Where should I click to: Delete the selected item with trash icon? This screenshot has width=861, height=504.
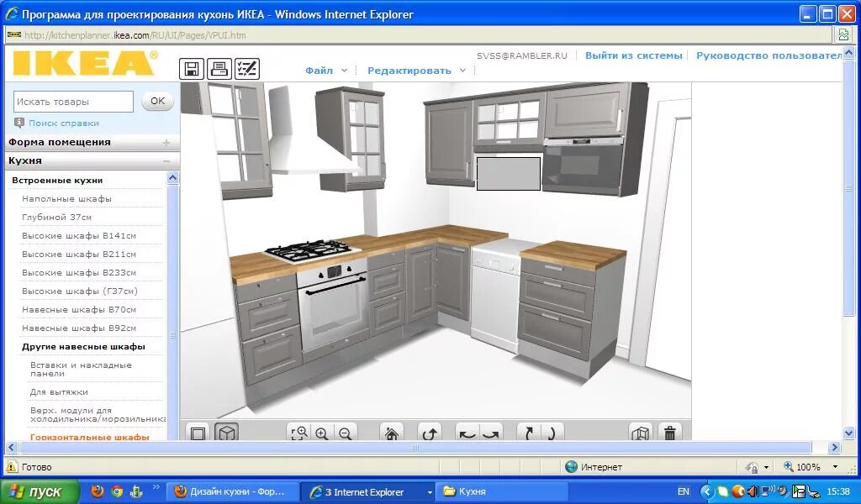pos(670,433)
